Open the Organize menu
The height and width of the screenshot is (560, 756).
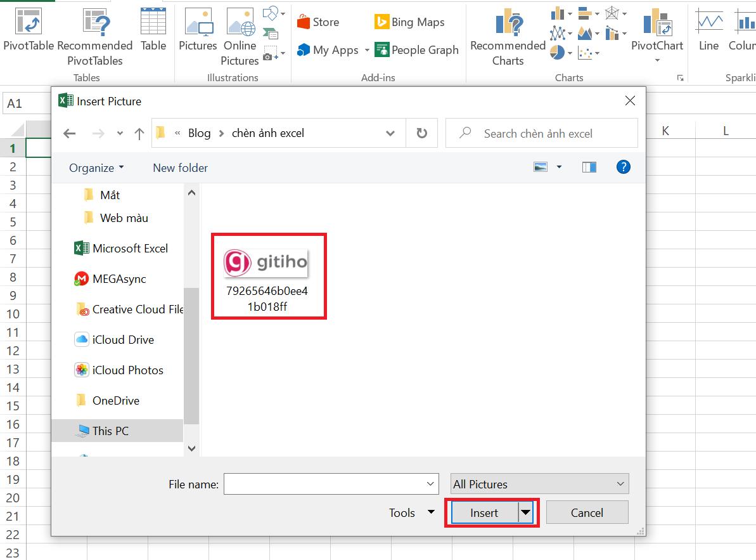(x=94, y=167)
